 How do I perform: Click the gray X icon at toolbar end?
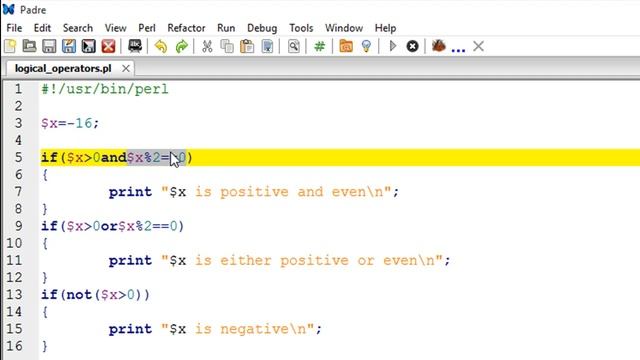(478, 46)
